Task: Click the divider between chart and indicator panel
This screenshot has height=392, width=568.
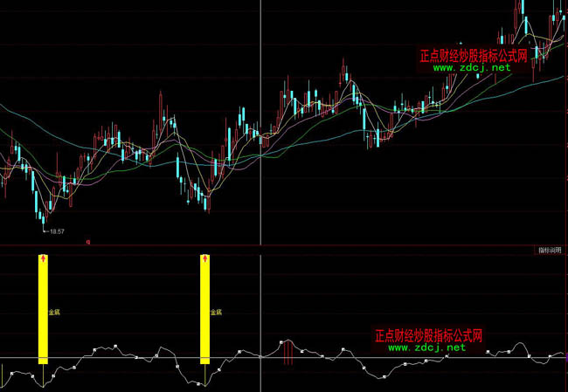Action: point(262,245)
